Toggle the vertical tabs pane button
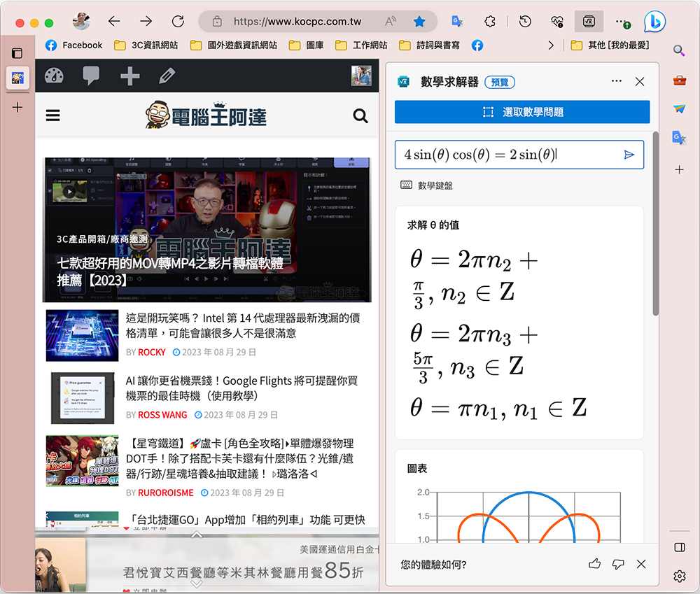700x594 pixels. 17,53
